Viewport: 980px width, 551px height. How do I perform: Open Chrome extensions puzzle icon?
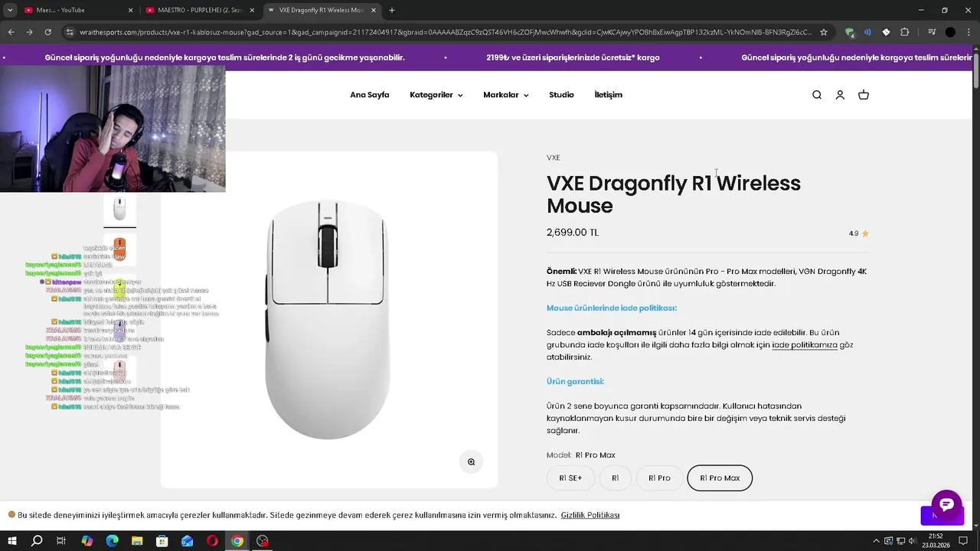click(905, 32)
